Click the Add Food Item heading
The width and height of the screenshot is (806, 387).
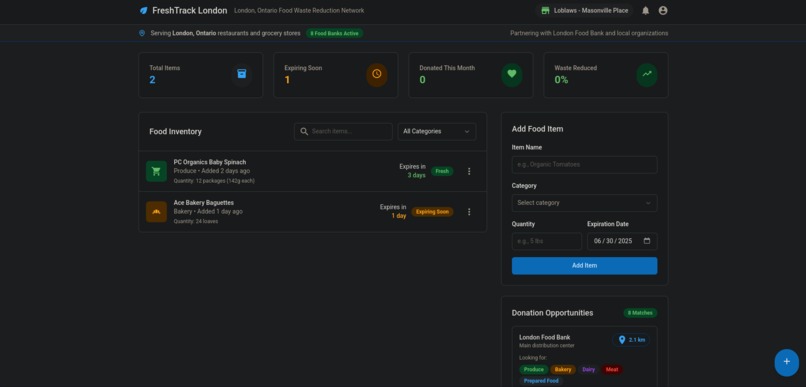click(537, 129)
